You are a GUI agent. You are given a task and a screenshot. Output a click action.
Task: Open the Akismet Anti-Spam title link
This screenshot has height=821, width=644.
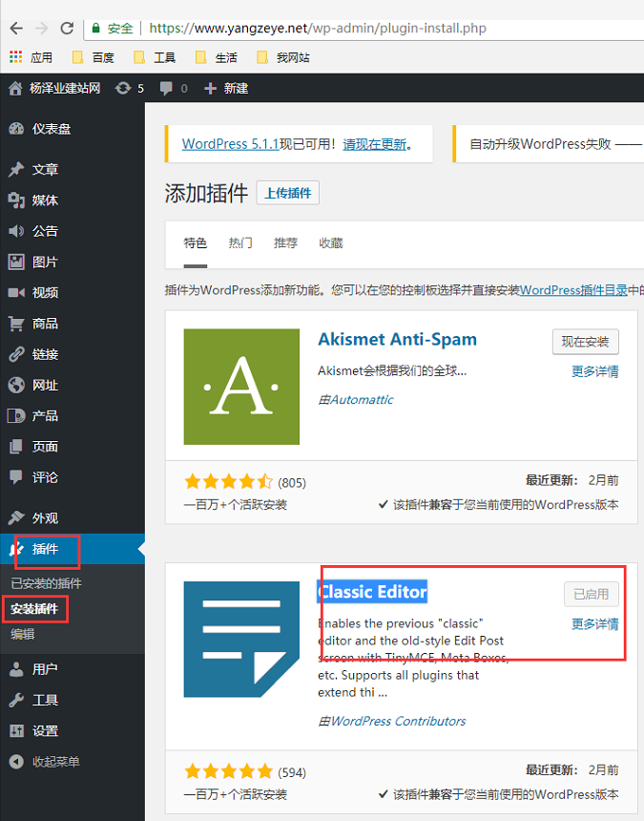[x=398, y=339]
